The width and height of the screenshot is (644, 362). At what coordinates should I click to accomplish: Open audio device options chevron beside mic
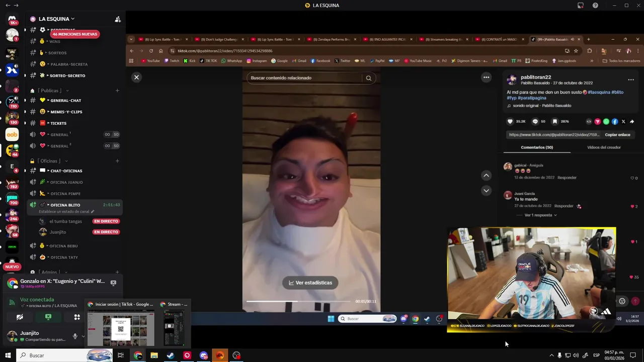coord(83,336)
